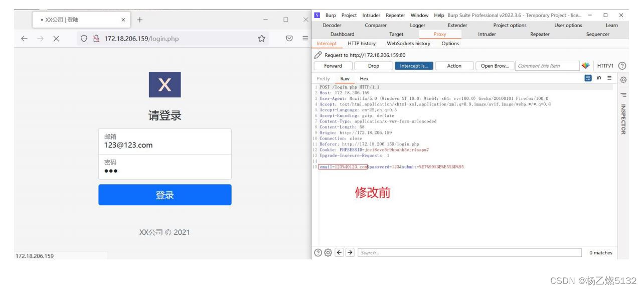Click the 密码 password input field
The image size is (644, 290).
(165, 167)
